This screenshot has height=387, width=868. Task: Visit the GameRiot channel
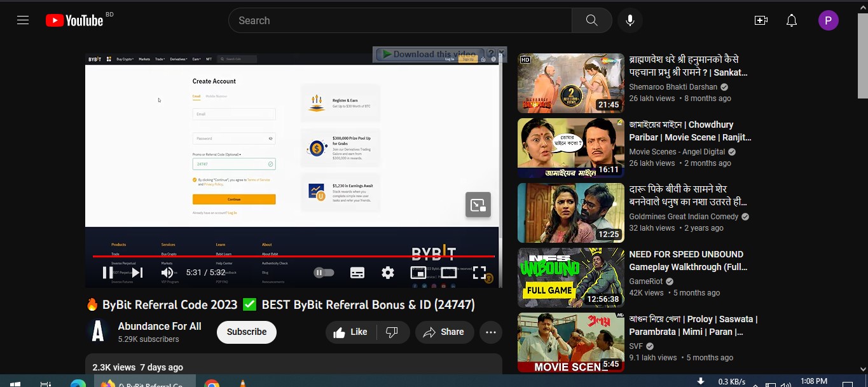pyautogui.click(x=646, y=282)
